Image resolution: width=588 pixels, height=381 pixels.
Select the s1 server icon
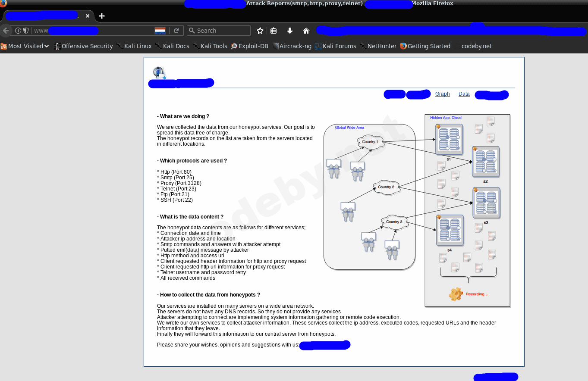pyautogui.click(x=449, y=140)
